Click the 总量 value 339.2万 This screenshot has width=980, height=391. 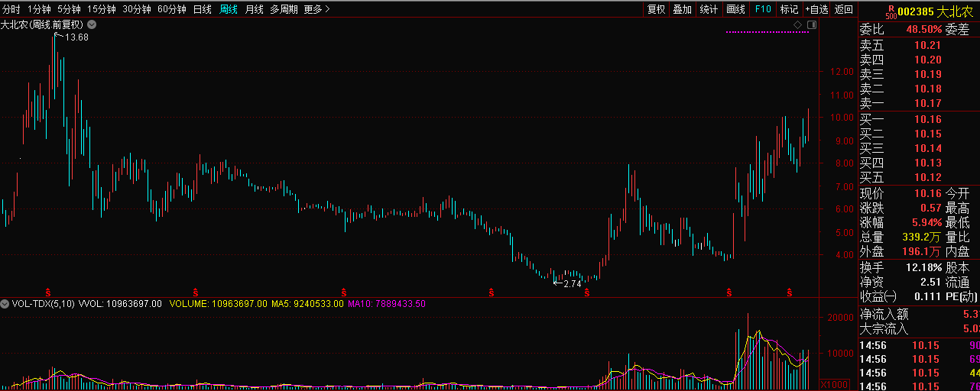[922, 237]
